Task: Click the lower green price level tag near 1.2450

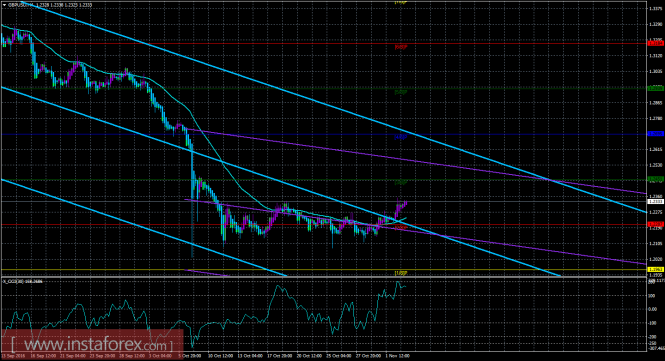Action: [655, 179]
